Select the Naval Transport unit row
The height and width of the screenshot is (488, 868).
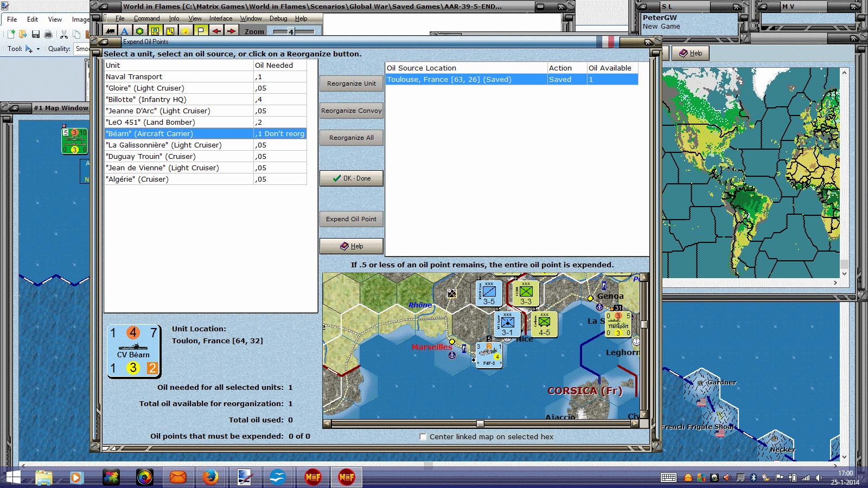206,76
